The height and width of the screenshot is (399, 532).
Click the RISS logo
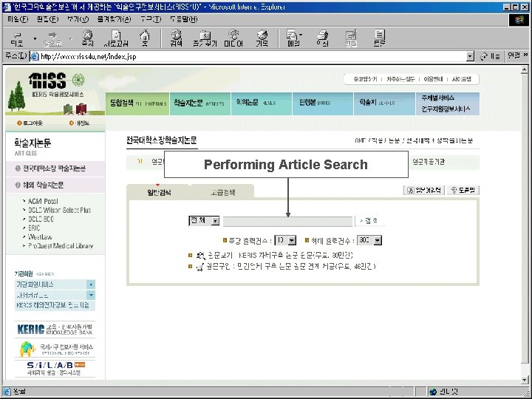[x=57, y=81]
